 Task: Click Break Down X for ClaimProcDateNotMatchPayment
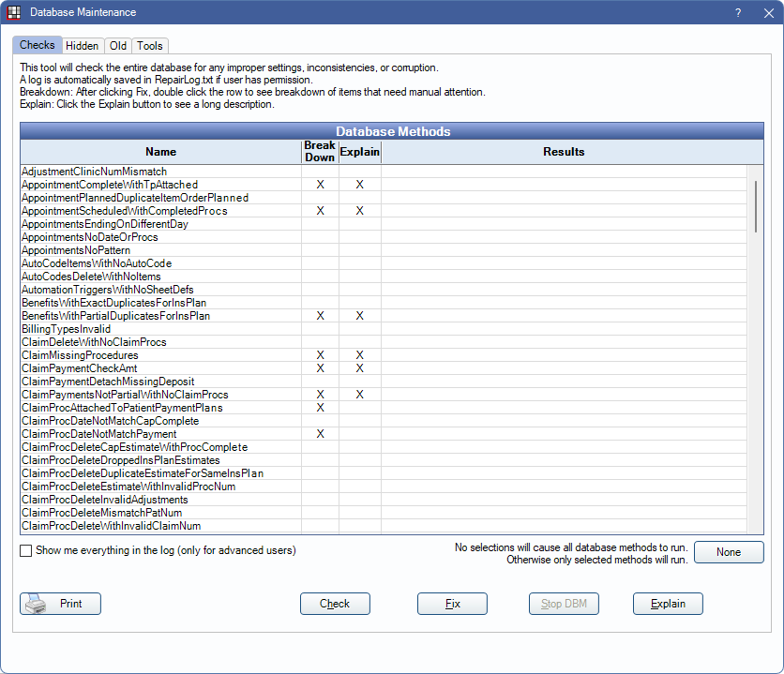click(320, 435)
